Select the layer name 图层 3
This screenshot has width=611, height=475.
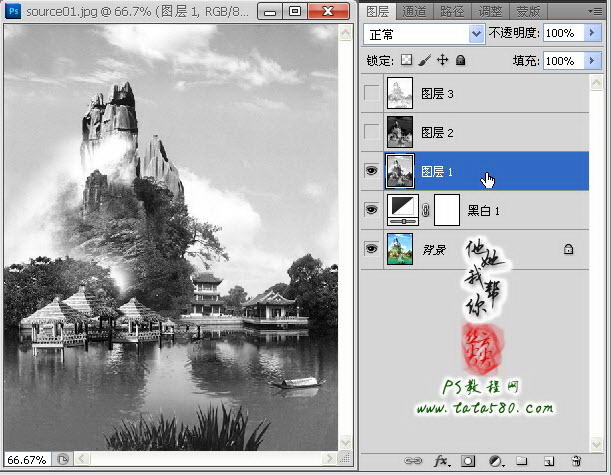pyautogui.click(x=437, y=94)
